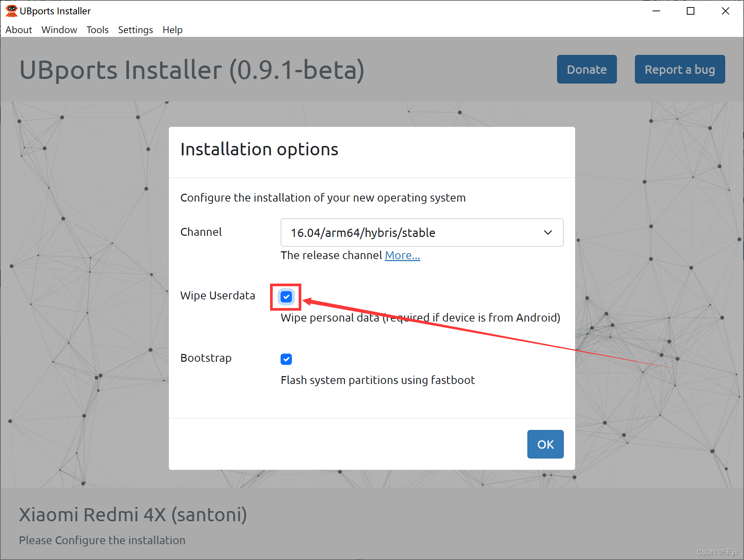
Task: Click the About menu item
Action: click(18, 29)
